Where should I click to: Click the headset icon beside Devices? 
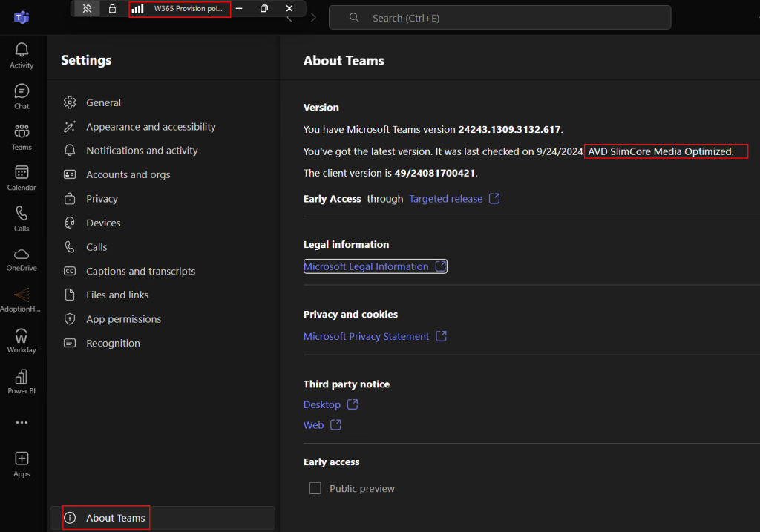(x=70, y=223)
